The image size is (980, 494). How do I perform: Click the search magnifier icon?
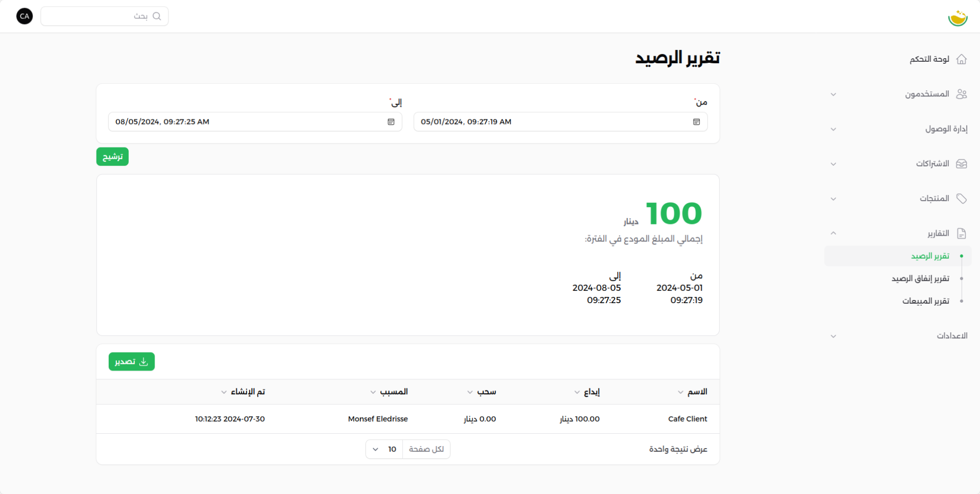point(157,16)
